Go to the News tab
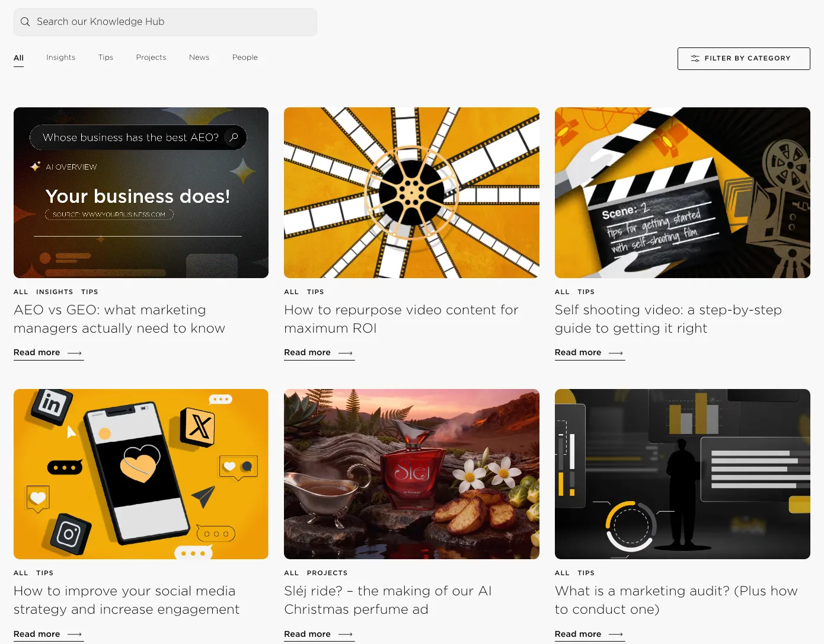 pyautogui.click(x=199, y=58)
